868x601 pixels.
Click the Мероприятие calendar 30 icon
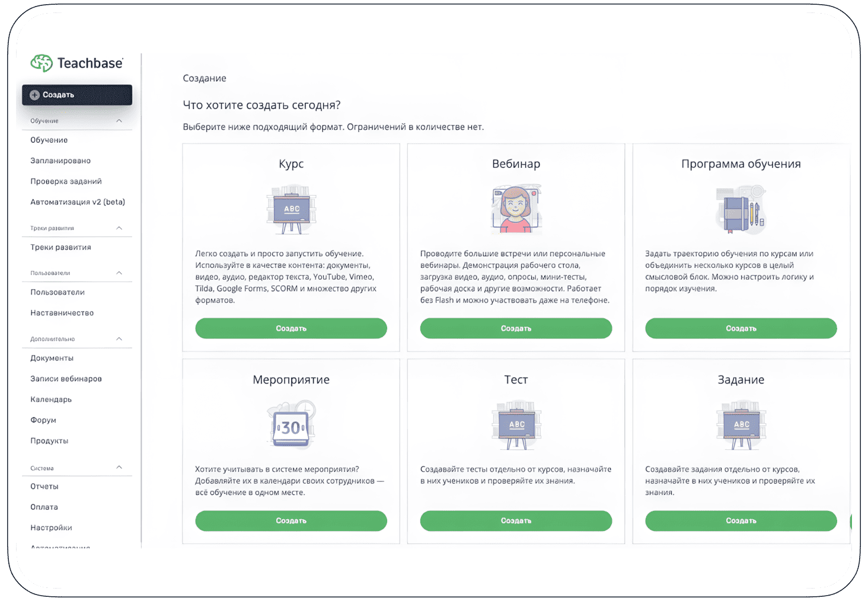[x=291, y=425]
